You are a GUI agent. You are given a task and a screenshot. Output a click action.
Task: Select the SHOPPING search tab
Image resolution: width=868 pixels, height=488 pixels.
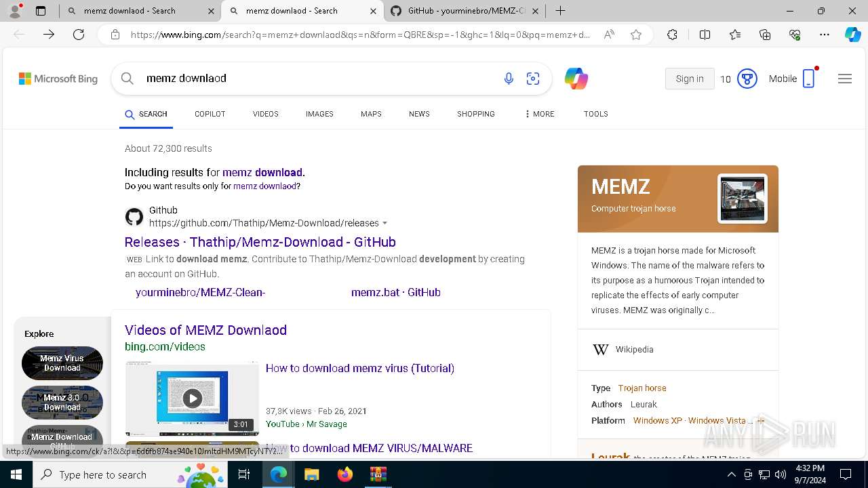coord(476,114)
